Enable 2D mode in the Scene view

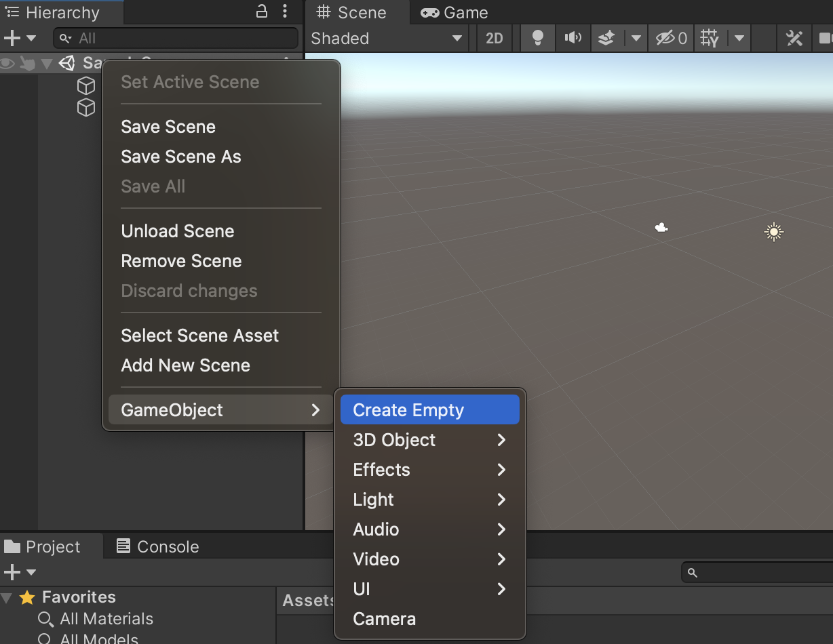coord(494,38)
